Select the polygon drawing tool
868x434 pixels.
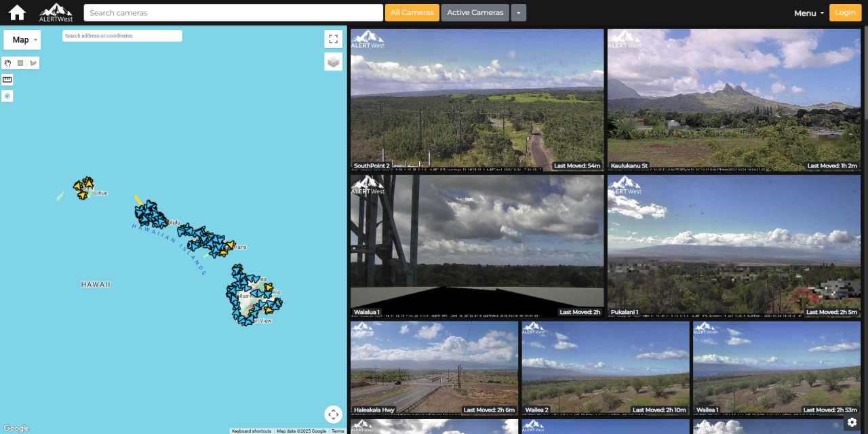tap(33, 62)
